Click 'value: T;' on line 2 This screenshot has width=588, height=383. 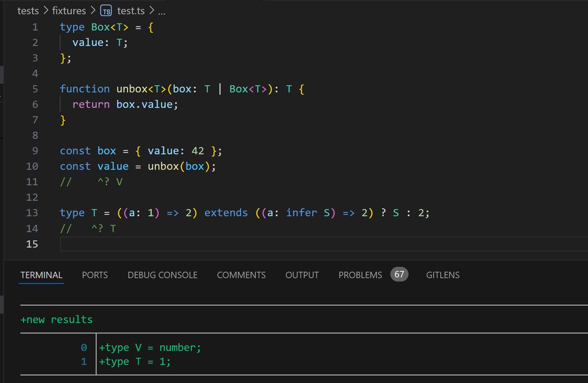(x=100, y=43)
